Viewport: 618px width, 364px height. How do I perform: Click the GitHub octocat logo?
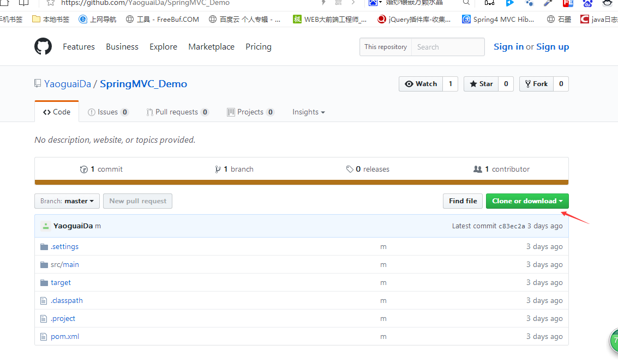[43, 47]
